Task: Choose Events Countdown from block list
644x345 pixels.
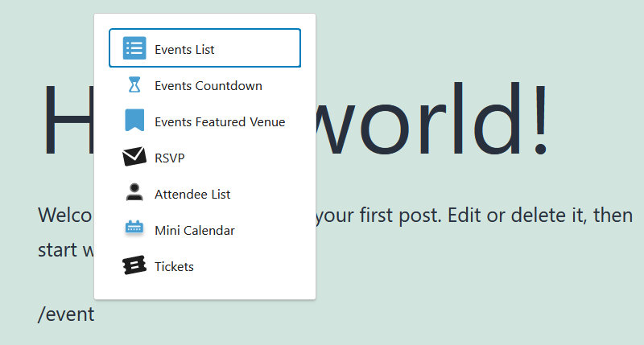Action: tap(205, 85)
